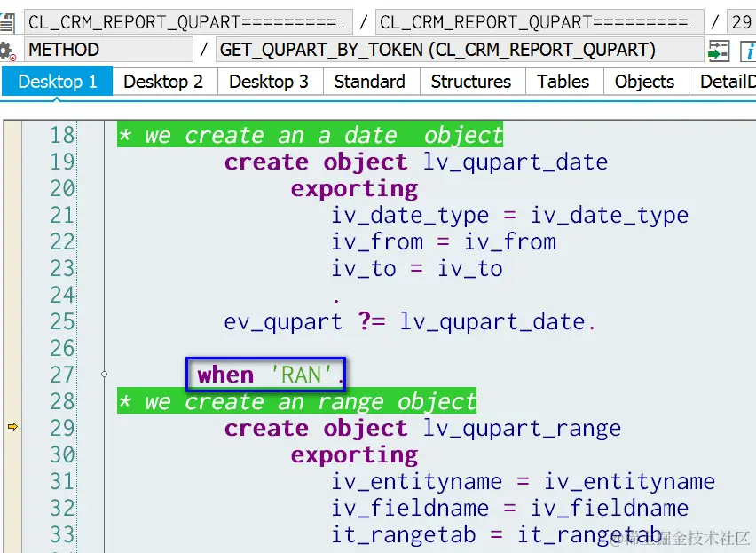Switch to the Desktop 3 tab

[x=269, y=81]
